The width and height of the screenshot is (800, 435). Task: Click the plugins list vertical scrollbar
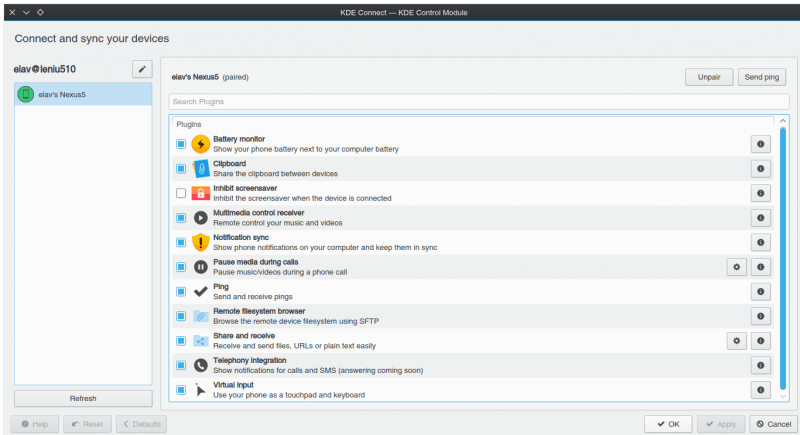pos(783,250)
